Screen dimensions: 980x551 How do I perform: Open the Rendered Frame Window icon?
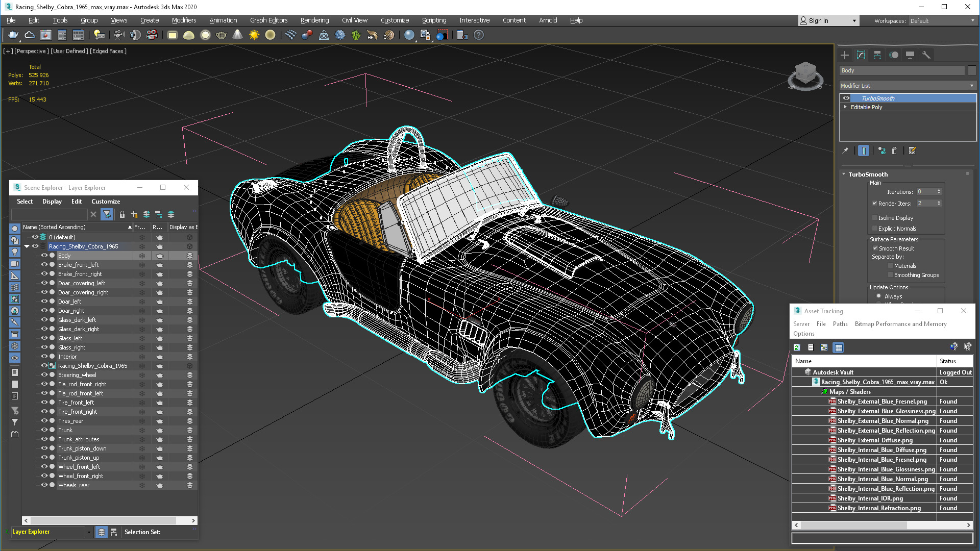(x=46, y=35)
